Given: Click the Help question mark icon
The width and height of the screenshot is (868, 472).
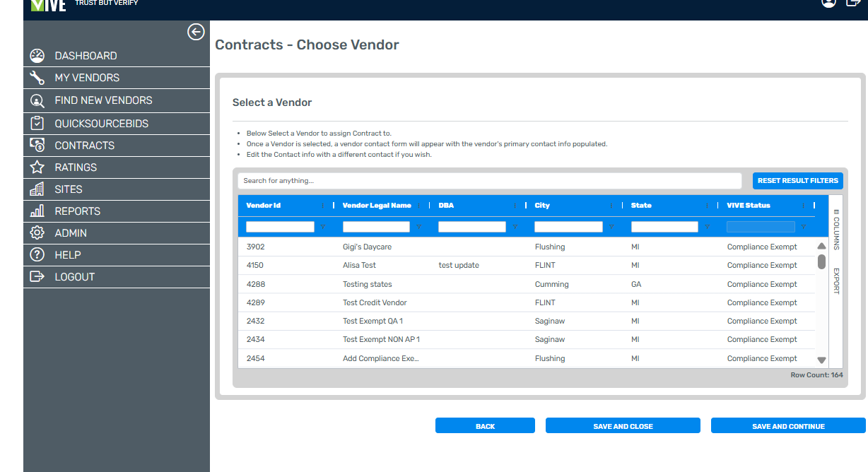Looking at the screenshot, I should click(37, 255).
